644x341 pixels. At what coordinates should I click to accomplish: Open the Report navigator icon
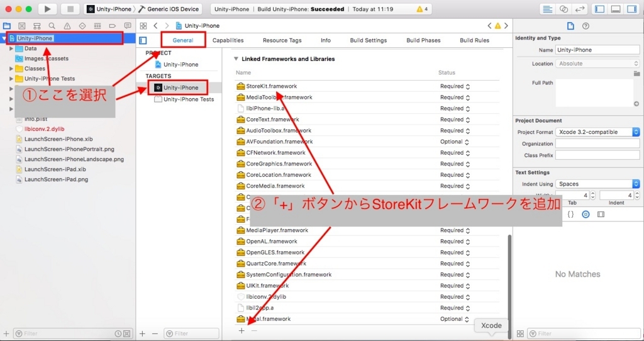tap(128, 26)
